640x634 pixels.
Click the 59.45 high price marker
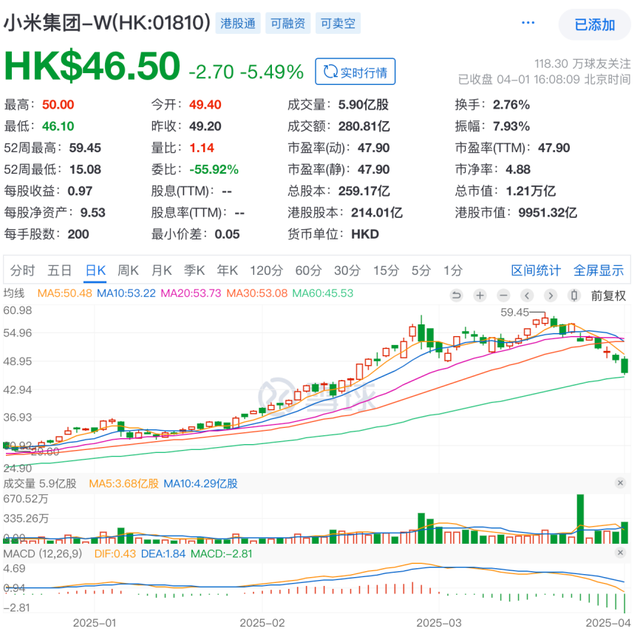coord(514,313)
